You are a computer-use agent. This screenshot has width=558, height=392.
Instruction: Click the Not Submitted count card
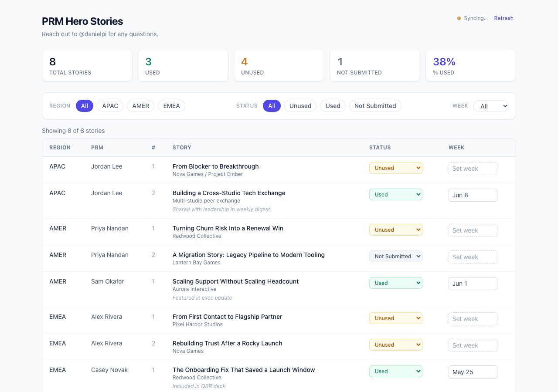pos(375,65)
